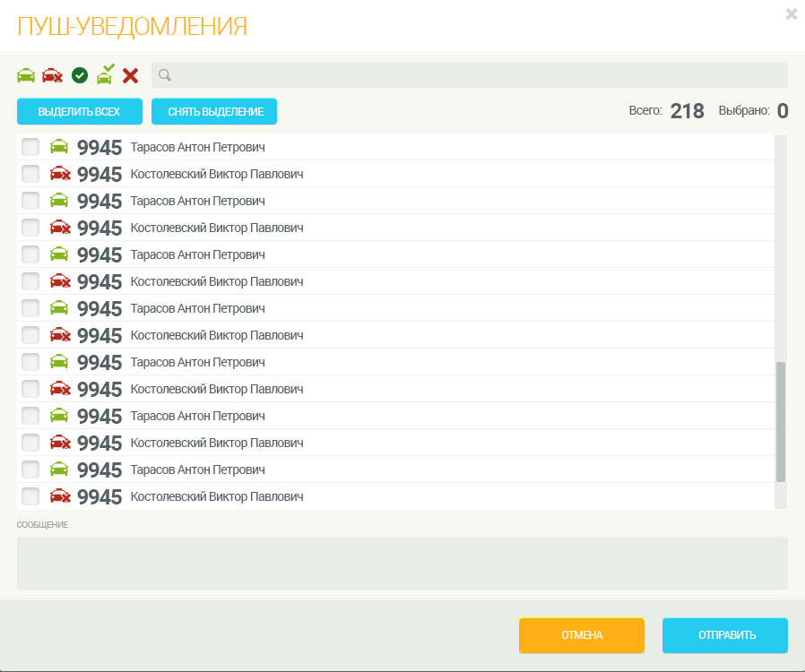This screenshot has width=805, height=672.
Task: Tick the checkbox in the bottom Костолевский row
Action: [x=30, y=496]
